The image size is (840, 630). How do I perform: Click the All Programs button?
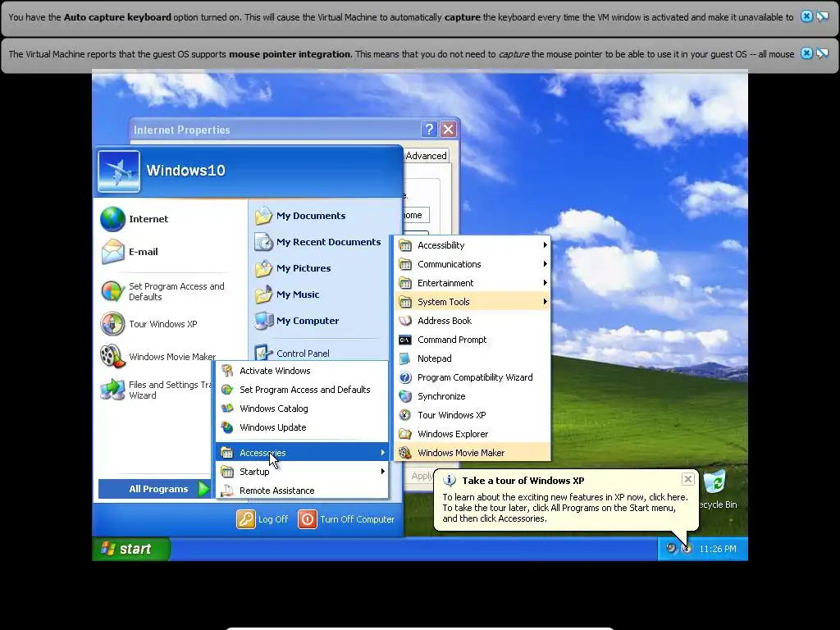[x=155, y=489]
